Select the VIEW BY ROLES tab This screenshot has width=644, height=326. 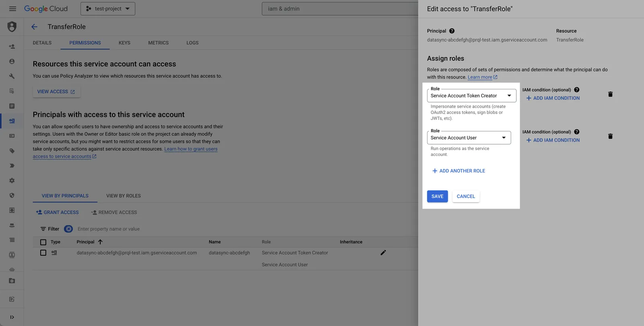coord(124,196)
